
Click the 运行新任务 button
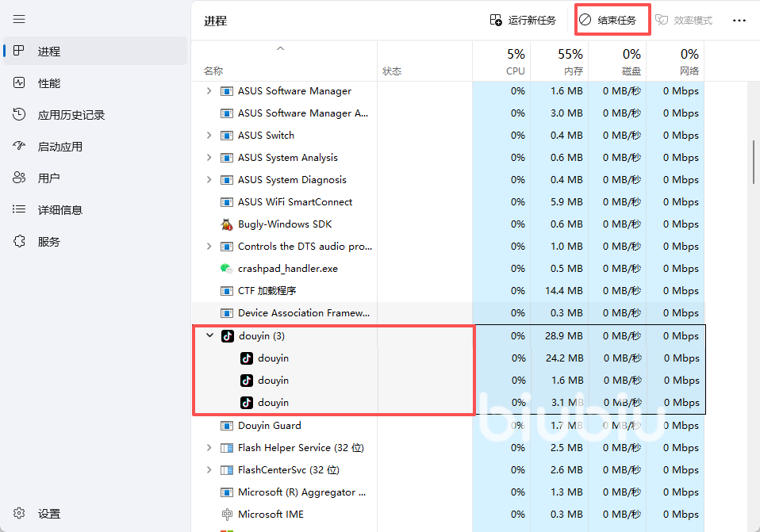[523, 21]
